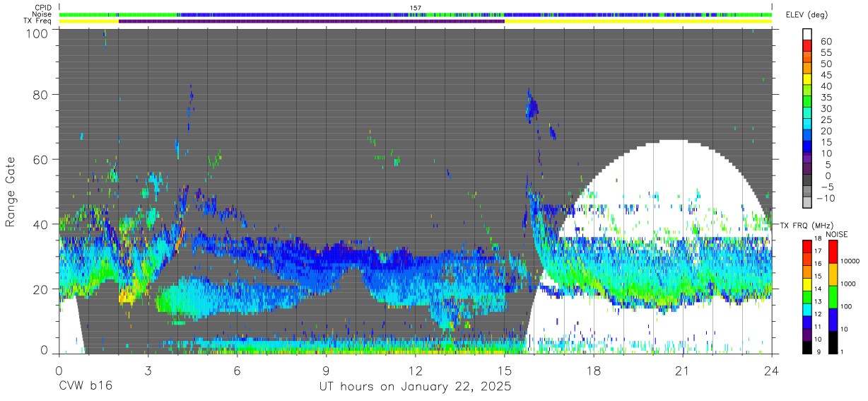Click the 100 label on NOISE colorbar

click(846, 307)
